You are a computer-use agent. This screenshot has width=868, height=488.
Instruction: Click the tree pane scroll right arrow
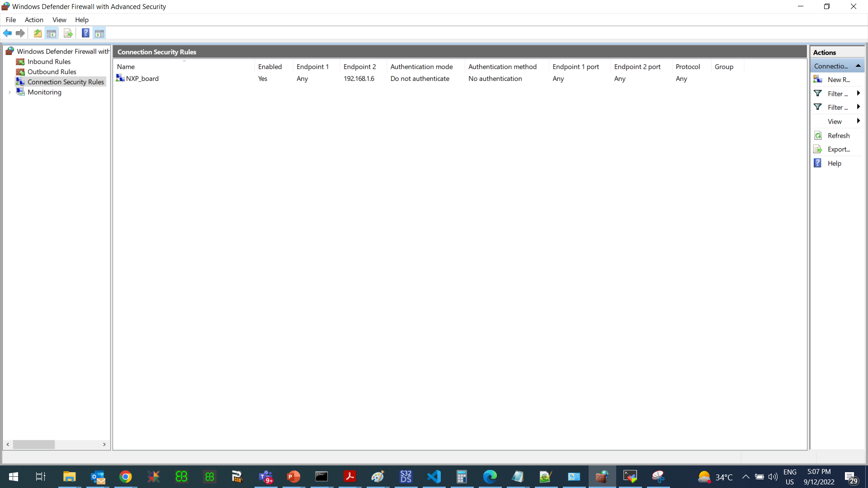coord(104,445)
